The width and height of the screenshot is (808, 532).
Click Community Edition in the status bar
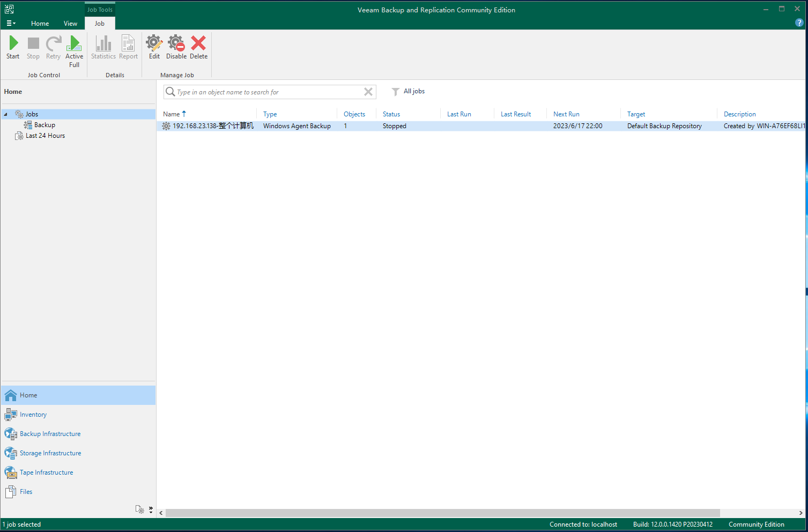(757, 524)
